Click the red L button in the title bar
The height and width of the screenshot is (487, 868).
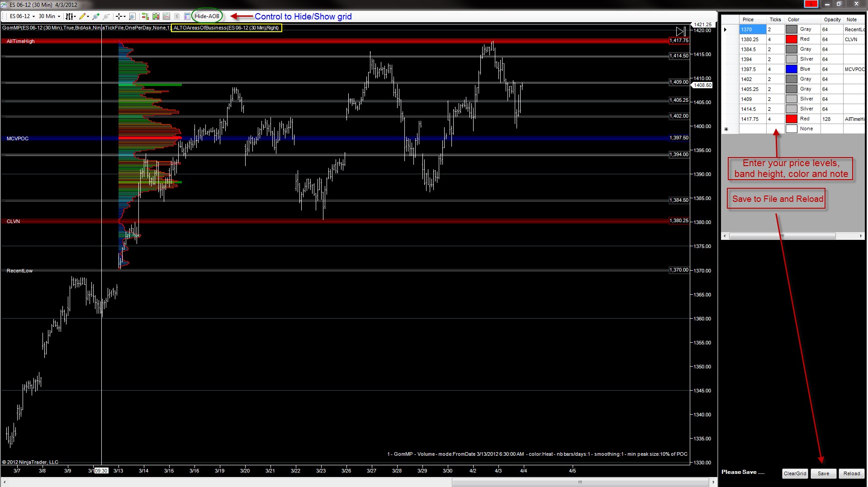pos(811,4)
